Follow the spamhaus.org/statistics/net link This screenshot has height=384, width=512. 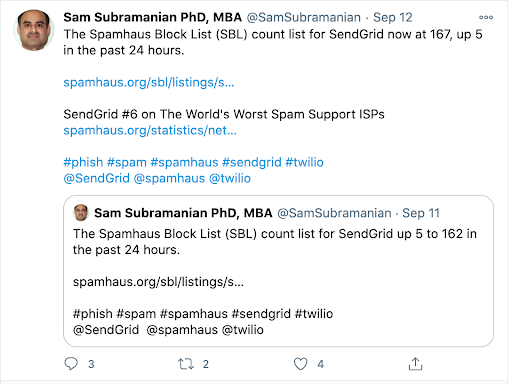(x=150, y=130)
